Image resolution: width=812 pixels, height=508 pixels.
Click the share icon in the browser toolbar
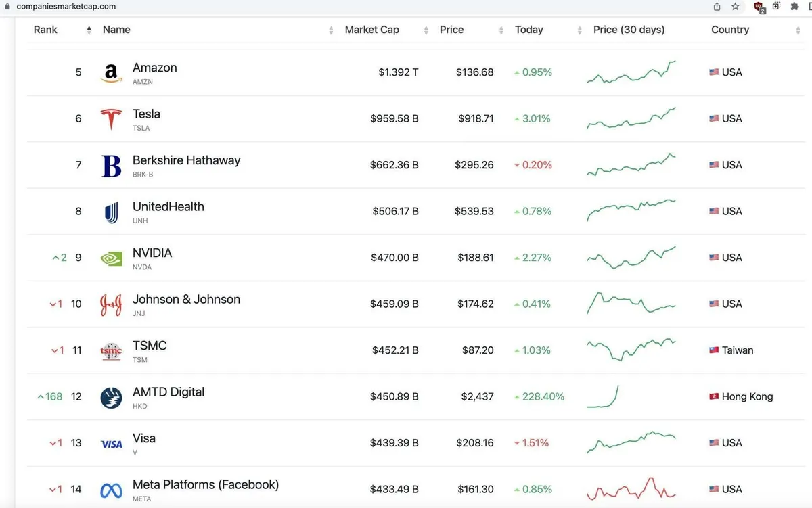click(716, 7)
